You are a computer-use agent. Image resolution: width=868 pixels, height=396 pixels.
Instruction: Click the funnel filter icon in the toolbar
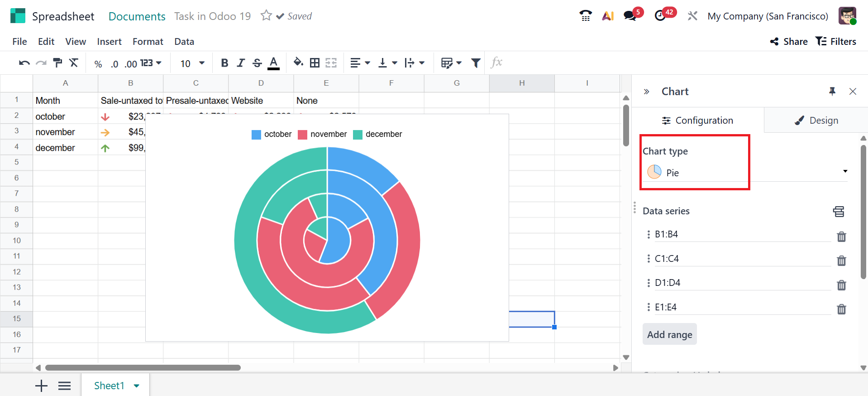coord(476,63)
